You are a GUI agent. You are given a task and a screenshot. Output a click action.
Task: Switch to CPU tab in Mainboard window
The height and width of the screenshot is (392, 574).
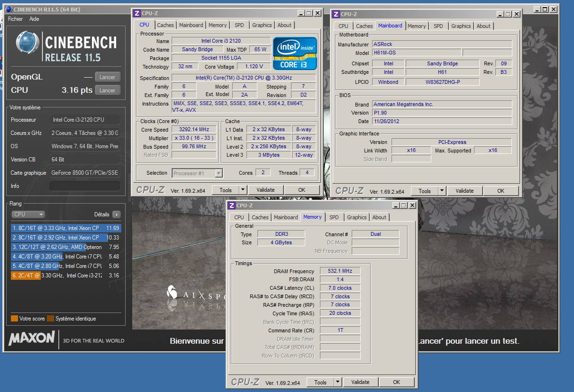[x=344, y=26]
